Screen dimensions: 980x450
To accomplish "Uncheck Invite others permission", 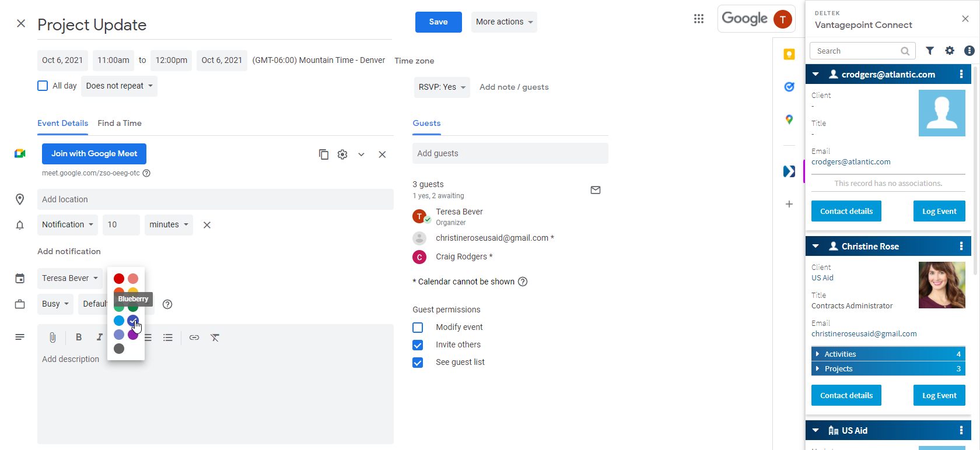I will coord(418,345).
